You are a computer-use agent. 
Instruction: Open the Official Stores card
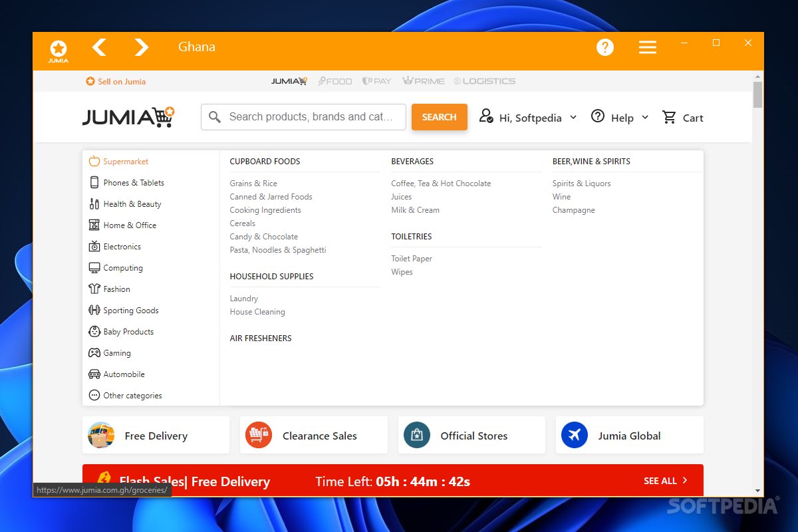(471, 436)
